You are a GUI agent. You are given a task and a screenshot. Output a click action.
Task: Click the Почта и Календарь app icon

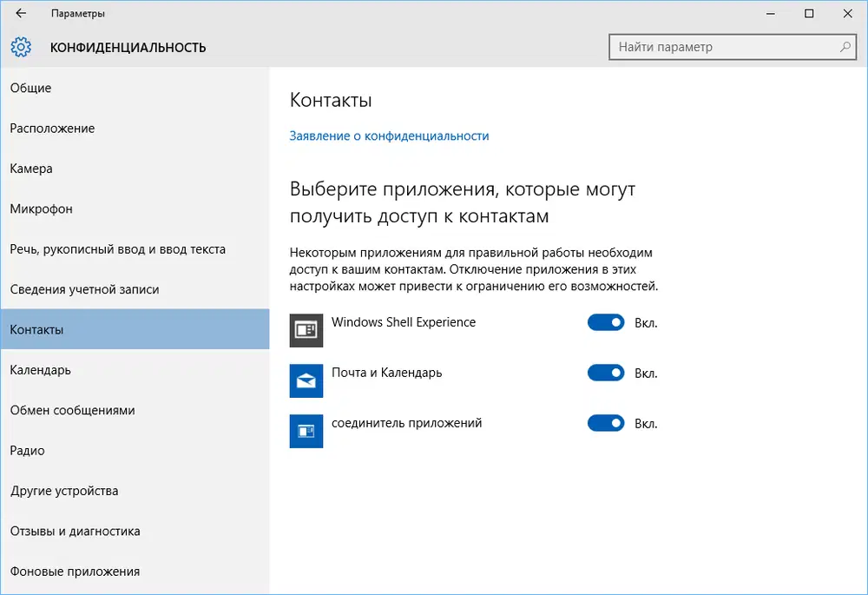pos(306,380)
